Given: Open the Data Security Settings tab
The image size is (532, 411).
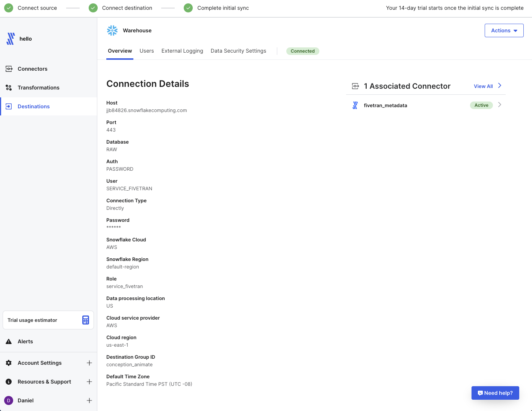Looking at the screenshot, I should pyautogui.click(x=239, y=51).
